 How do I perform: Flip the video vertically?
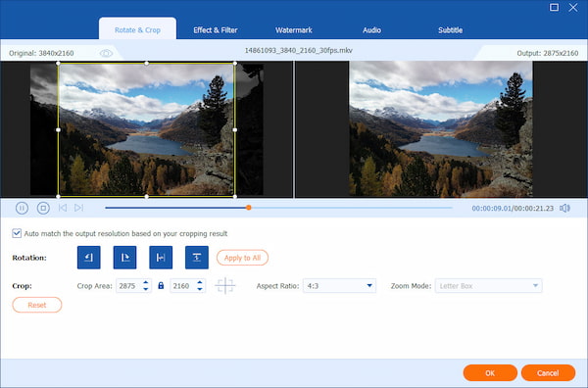[x=197, y=258]
